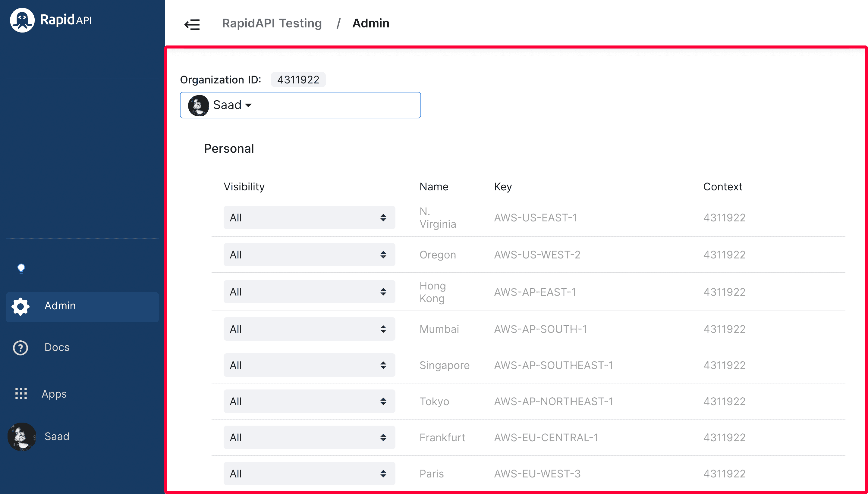Screen dimensions: 868x494
Task: Click the AWS-AP-SOUTH-1 key
Action: [541, 329]
